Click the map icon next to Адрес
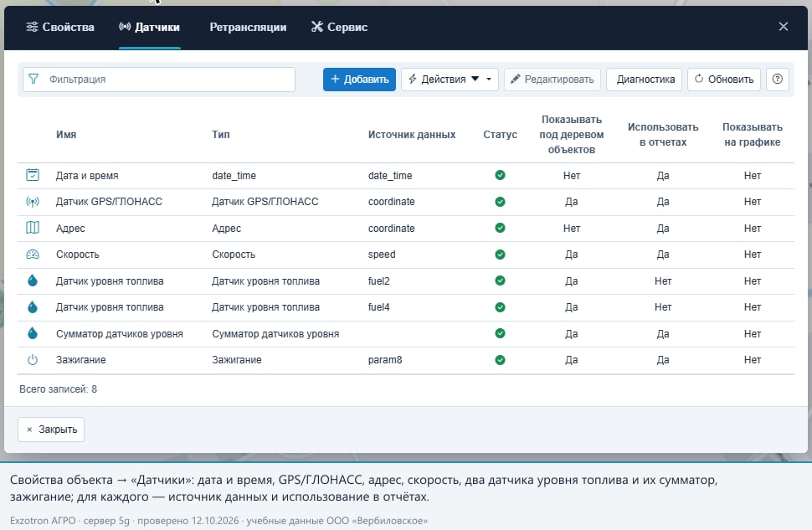Viewport: 812px width, 530px height. point(33,228)
